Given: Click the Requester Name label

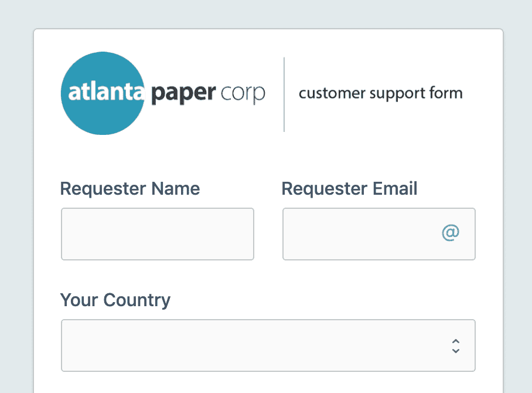Looking at the screenshot, I should point(130,189).
